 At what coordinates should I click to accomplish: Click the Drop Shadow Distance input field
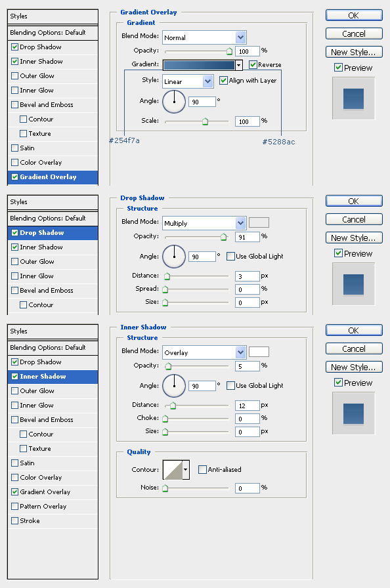[x=248, y=276]
